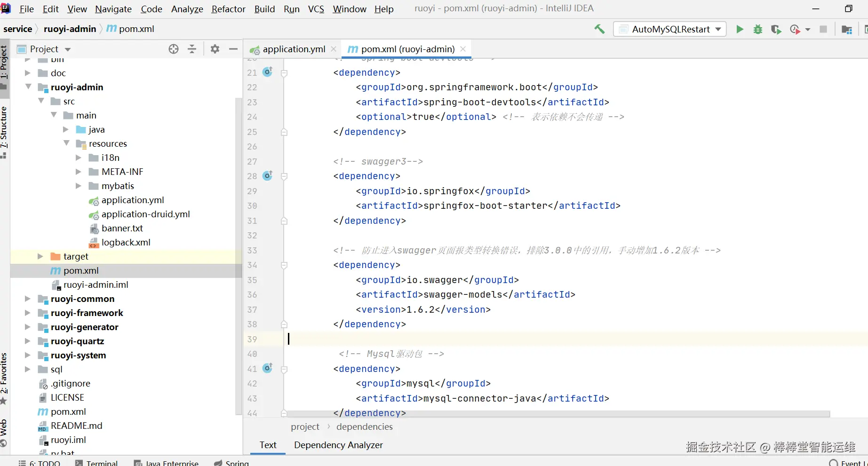The height and width of the screenshot is (466, 868).
Task: Select the Text tab below the editor
Action: point(268,445)
